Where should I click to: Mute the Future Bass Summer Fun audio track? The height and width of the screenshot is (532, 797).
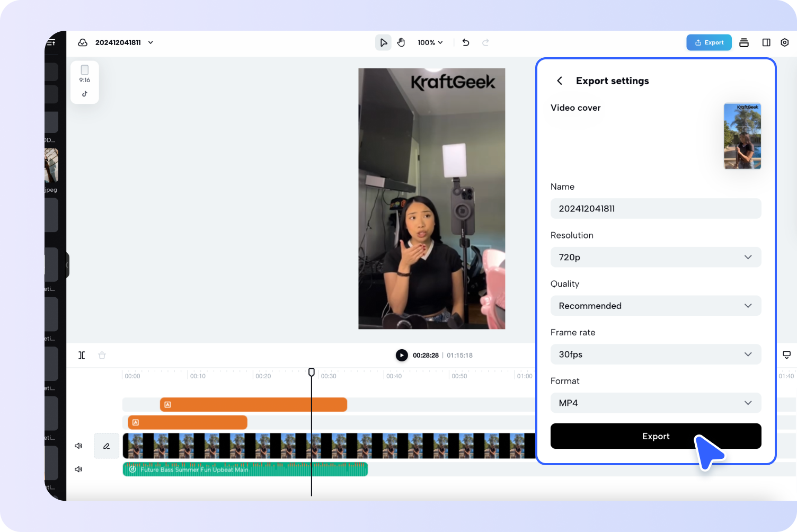[x=78, y=469]
